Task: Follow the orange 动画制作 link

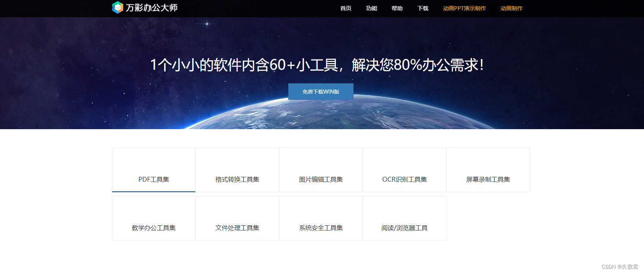Action: [x=512, y=8]
